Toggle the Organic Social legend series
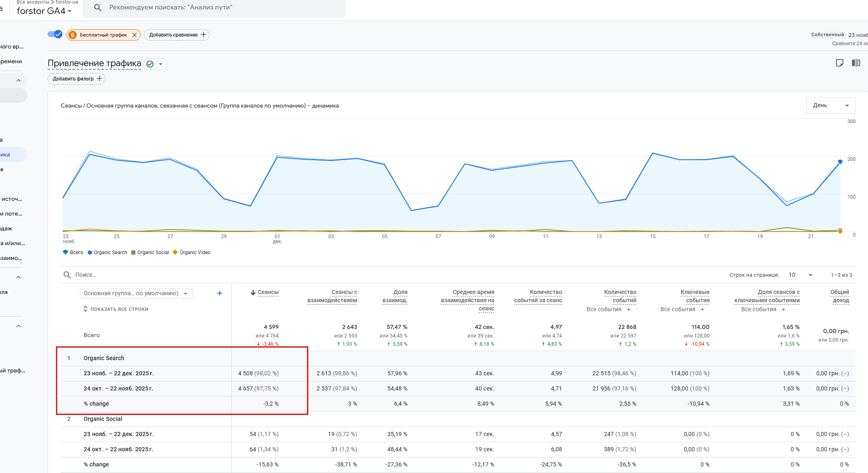Image resolution: width=868 pixels, height=473 pixels. (150, 253)
